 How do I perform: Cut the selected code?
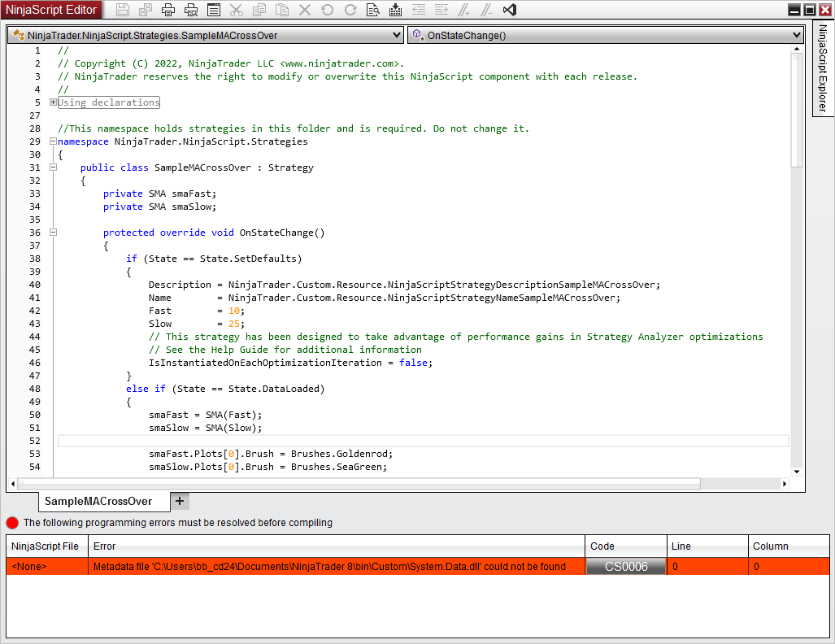click(237, 10)
